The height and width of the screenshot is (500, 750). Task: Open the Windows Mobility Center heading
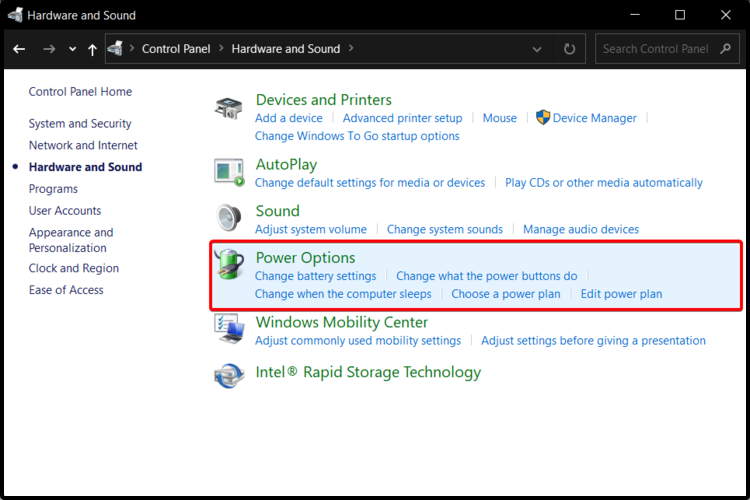tap(342, 322)
